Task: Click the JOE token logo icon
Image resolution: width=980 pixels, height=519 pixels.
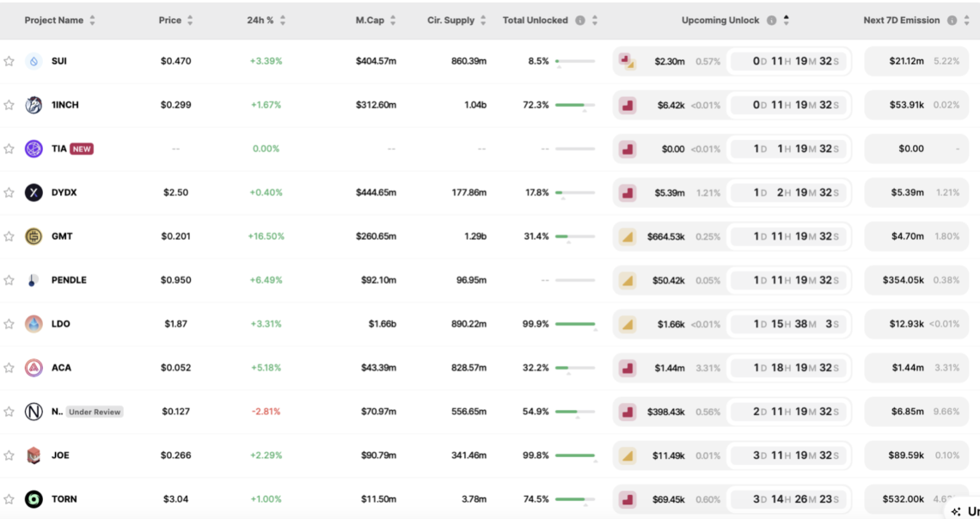Action: pos(34,455)
